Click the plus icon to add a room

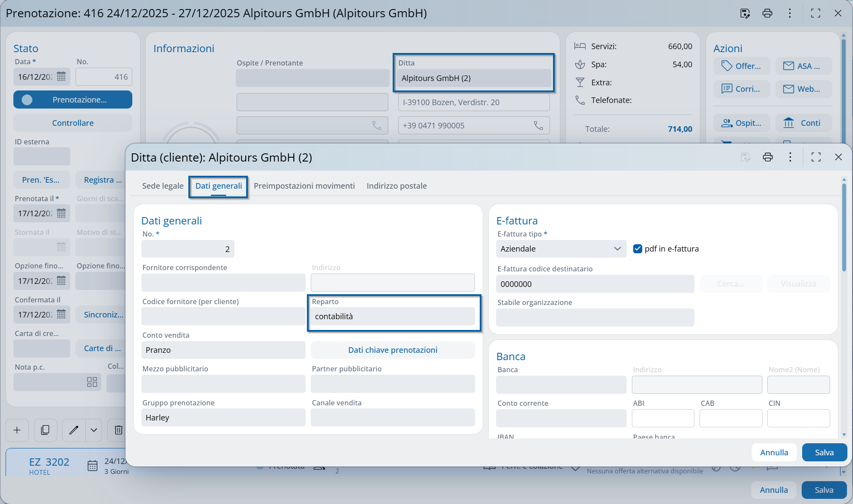click(17, 430)
